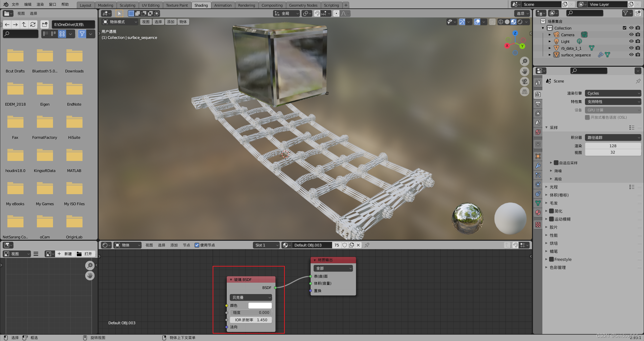The width and height of the screenshot is (644, 341).
Task: Open the glass BSDF distribution dropdown
Action: point(251,297)
